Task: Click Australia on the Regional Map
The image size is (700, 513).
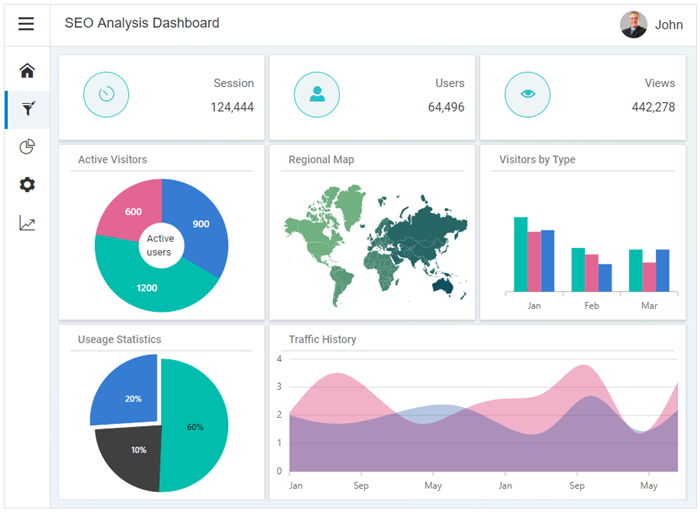Action: pos(443,285)
